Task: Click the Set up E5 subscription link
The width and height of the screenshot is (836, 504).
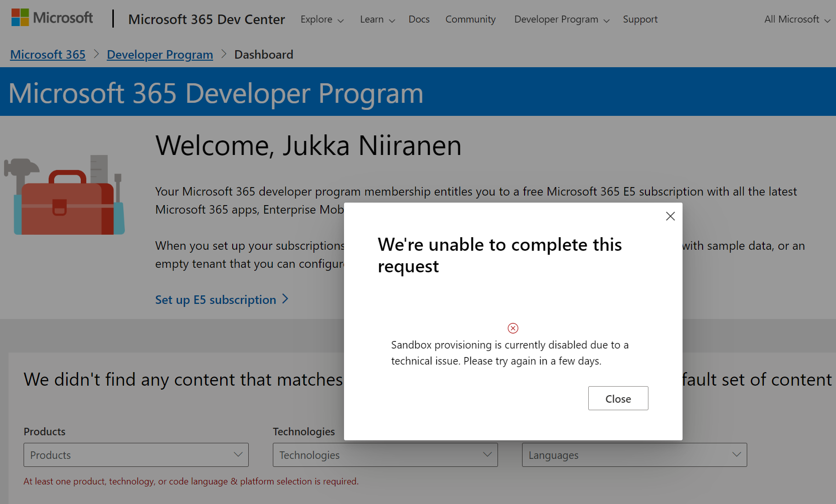Action: tap(215, 299)
